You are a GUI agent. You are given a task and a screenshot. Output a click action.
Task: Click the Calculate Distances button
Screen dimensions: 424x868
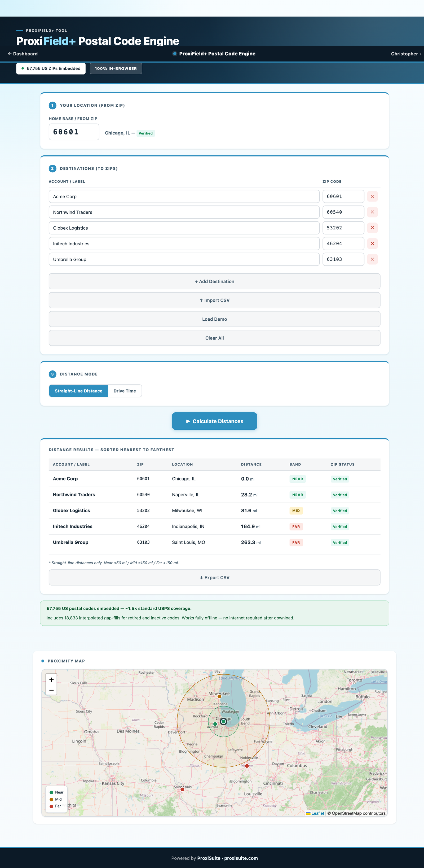215,421
